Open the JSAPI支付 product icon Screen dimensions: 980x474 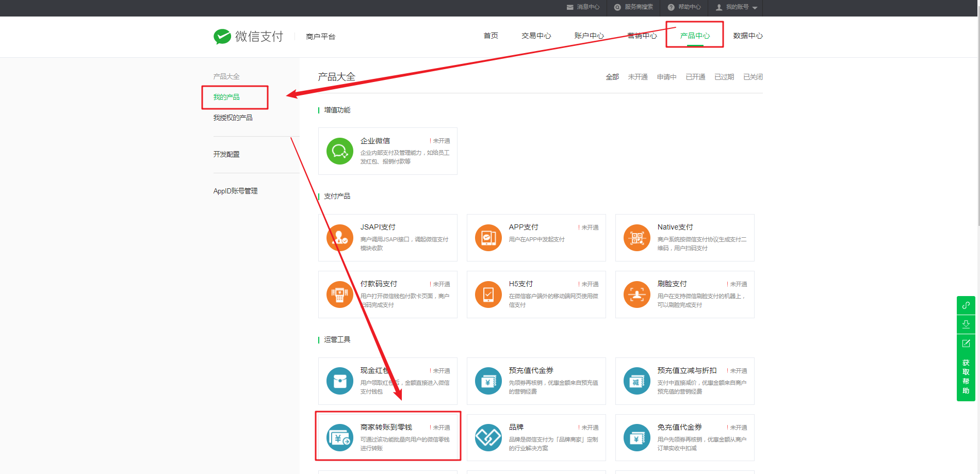click(340, 238)
